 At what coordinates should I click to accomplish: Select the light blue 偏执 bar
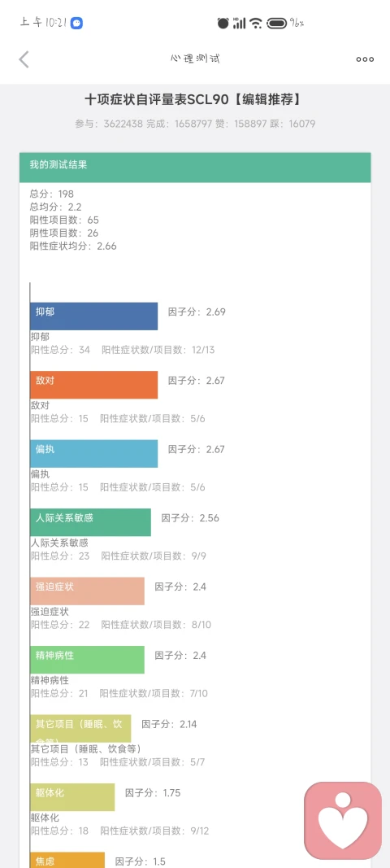point(94,453)
